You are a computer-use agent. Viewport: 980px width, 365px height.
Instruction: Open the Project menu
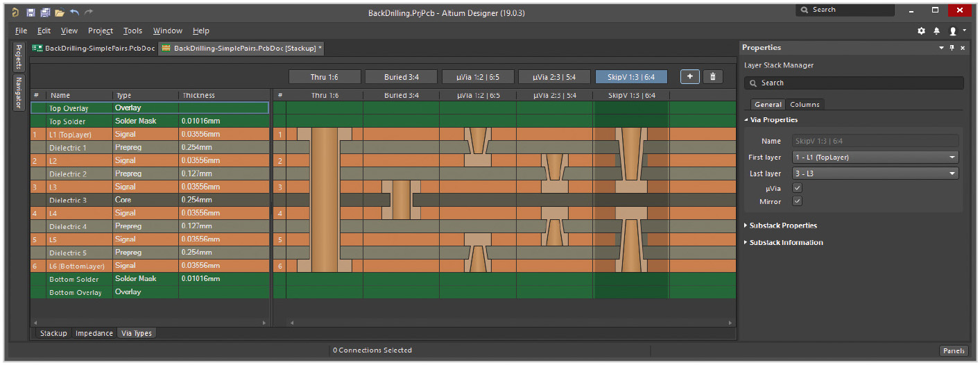click(x=101, y=31)
